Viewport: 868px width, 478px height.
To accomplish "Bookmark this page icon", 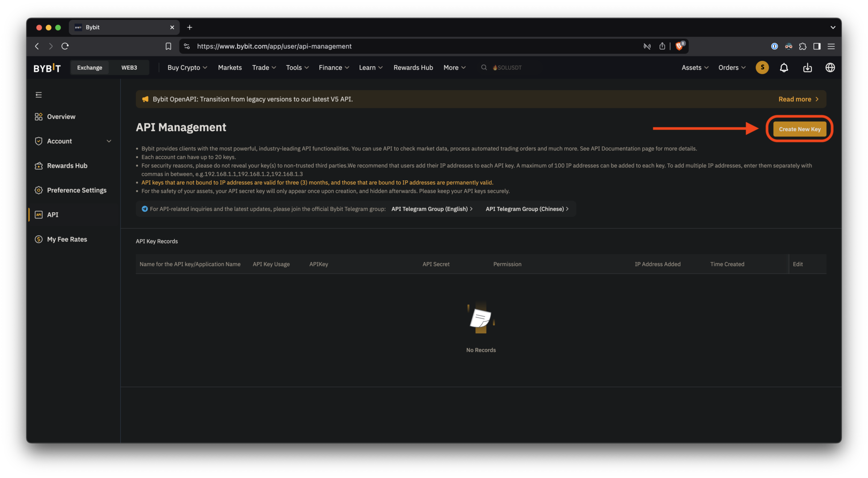I will [168, 46].
